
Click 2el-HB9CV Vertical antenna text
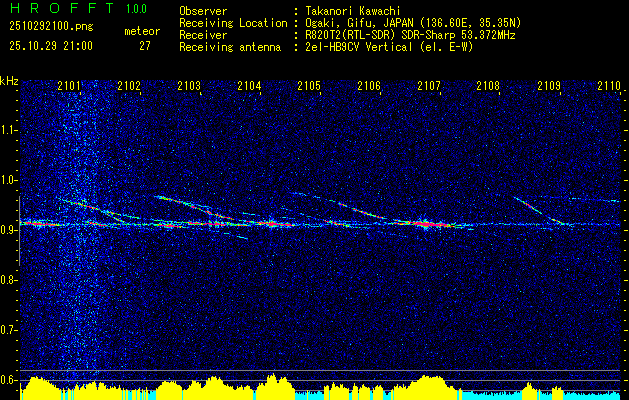coord(390,47)
